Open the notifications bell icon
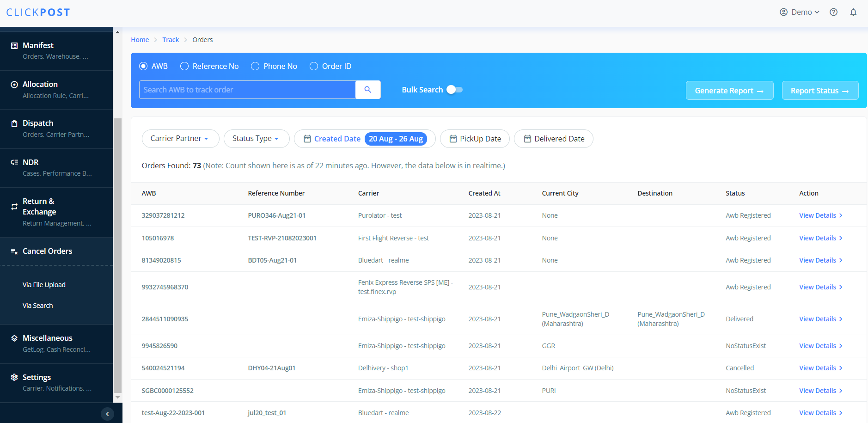Screen dimensions: 868x423 pyautogui.click(x=853, y=12)
